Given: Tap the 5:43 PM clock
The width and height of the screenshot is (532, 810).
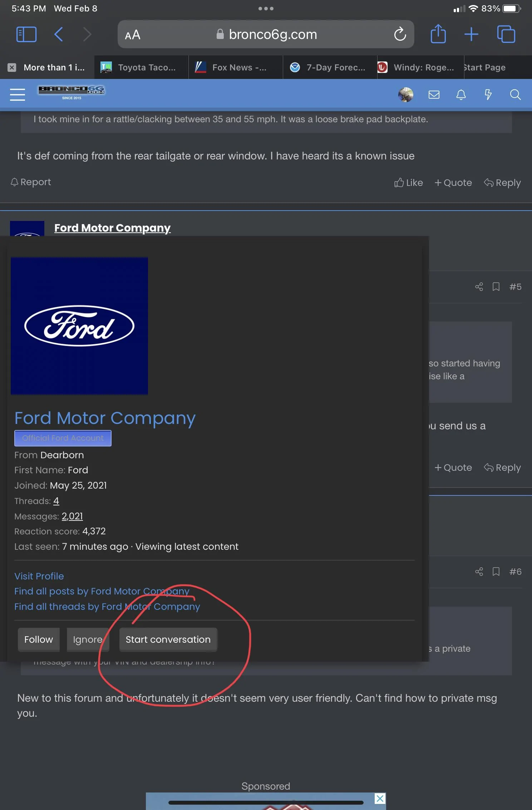Looking at the screenshot, I should click(x=29, y=9).
